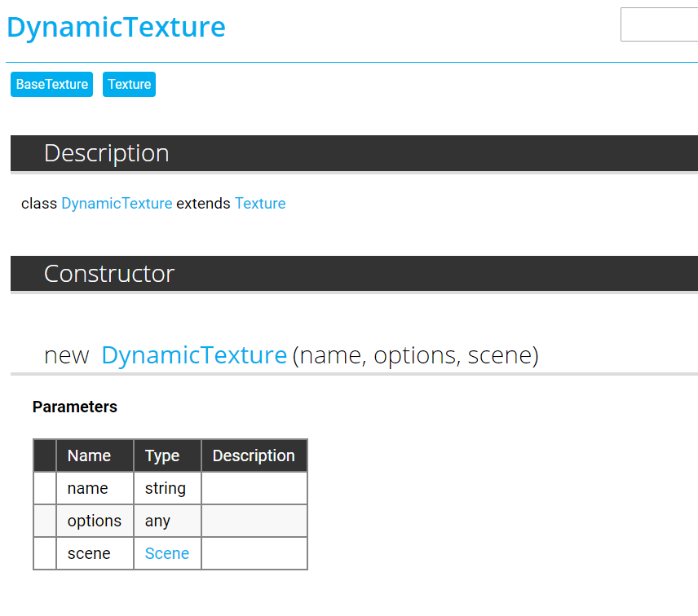Image resolution: width=698 pixels, height=616 pixels.
Task: Select the 'string' type cell
Action: (166, 489)
